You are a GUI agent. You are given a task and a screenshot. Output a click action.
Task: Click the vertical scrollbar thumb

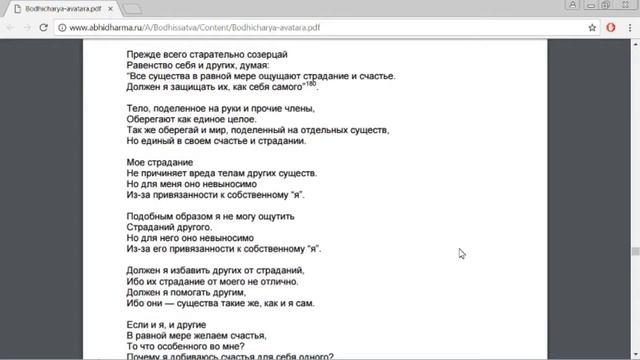[636, 251]
